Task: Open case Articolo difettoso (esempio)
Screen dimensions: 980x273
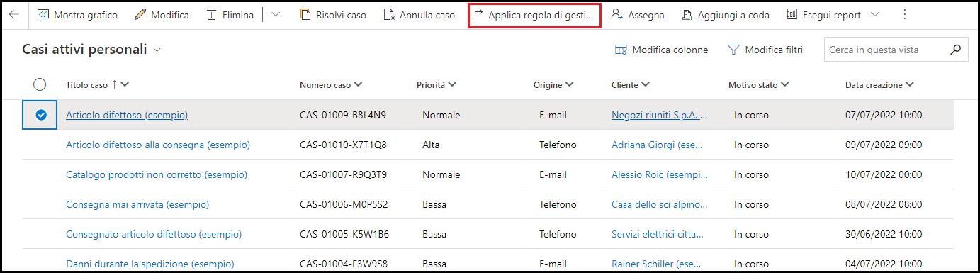Action: (127, 115)
